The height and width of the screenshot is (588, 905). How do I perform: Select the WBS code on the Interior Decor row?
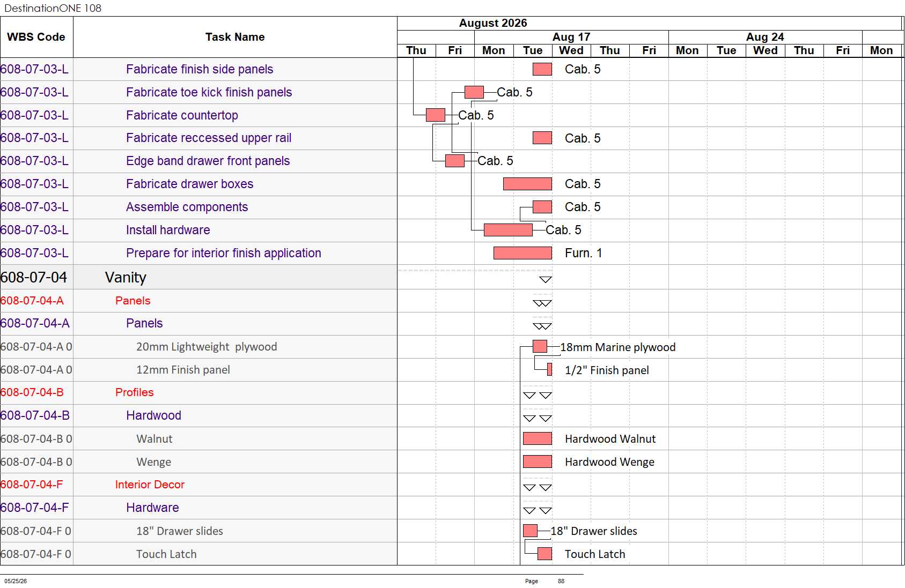(x=31, y=485)
